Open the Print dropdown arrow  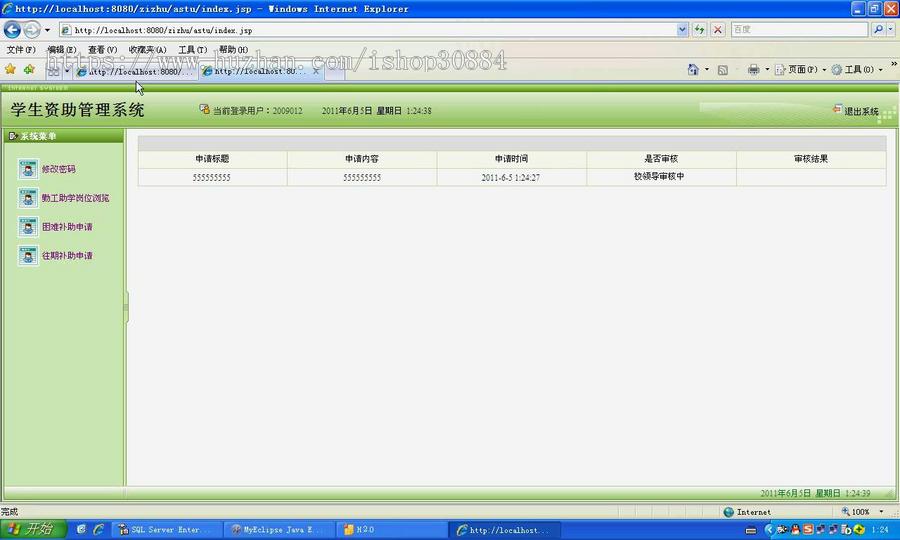[x=767, y=69]
